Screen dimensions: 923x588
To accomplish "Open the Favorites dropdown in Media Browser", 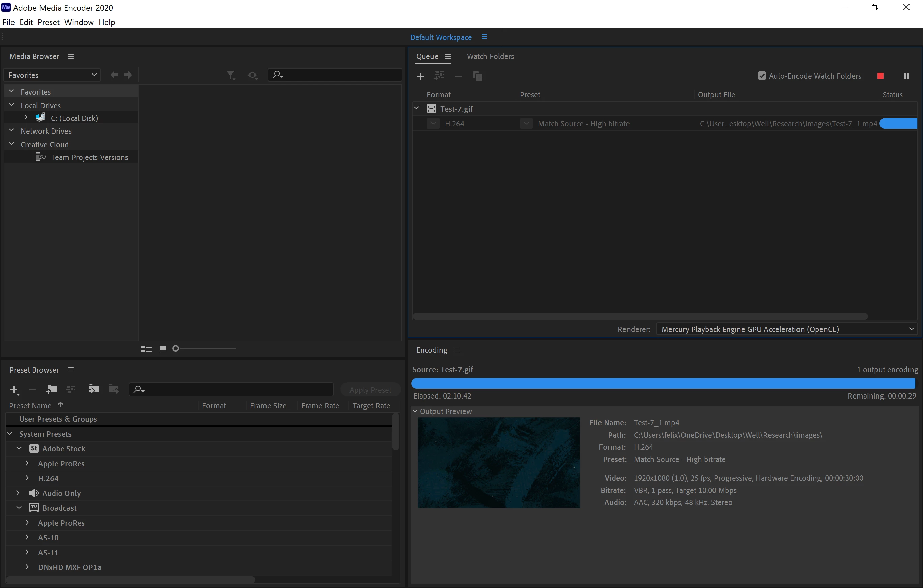I will (x=52, y=75).
